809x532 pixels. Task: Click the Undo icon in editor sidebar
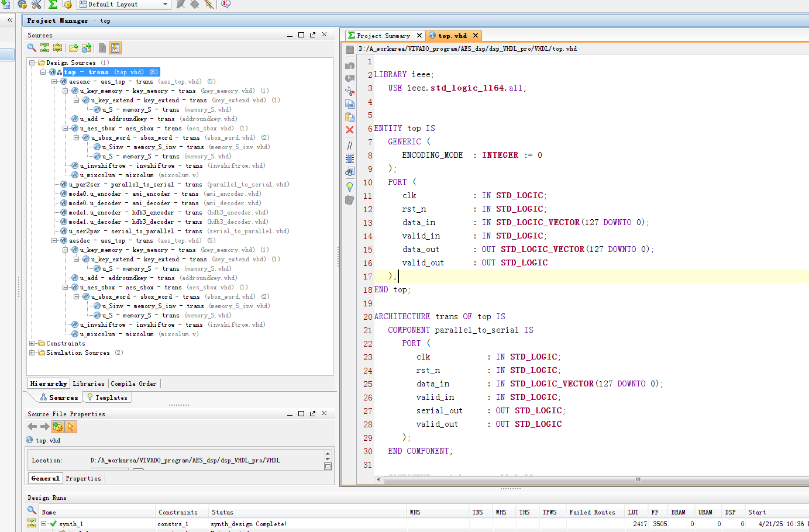point(350,65)
